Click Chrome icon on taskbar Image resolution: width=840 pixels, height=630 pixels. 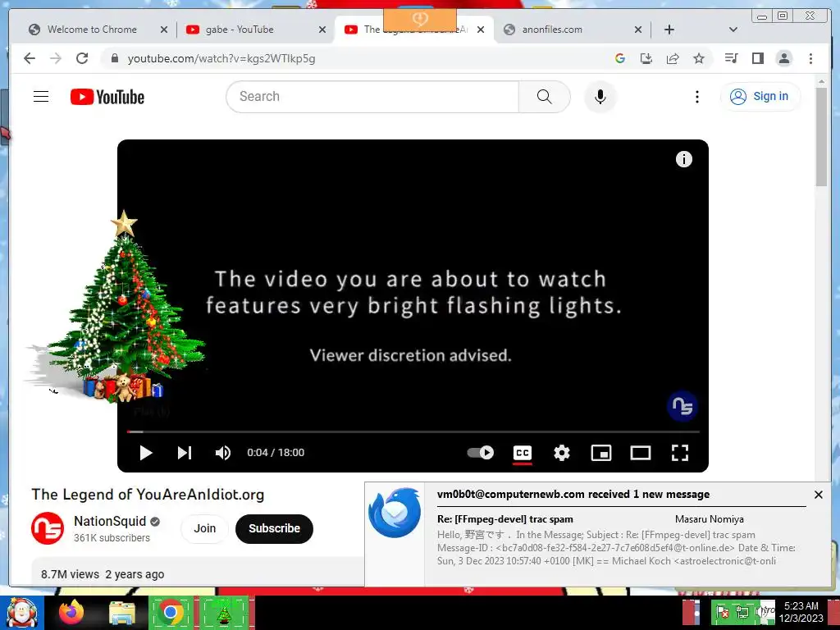(171, 612)
